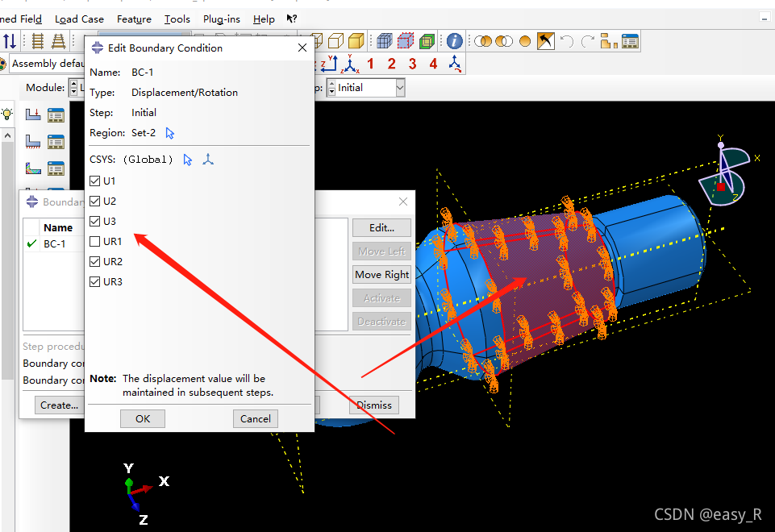Click the Edit Region arrow next to Set-2
This screenshot has width=775, height=532.
170,133
